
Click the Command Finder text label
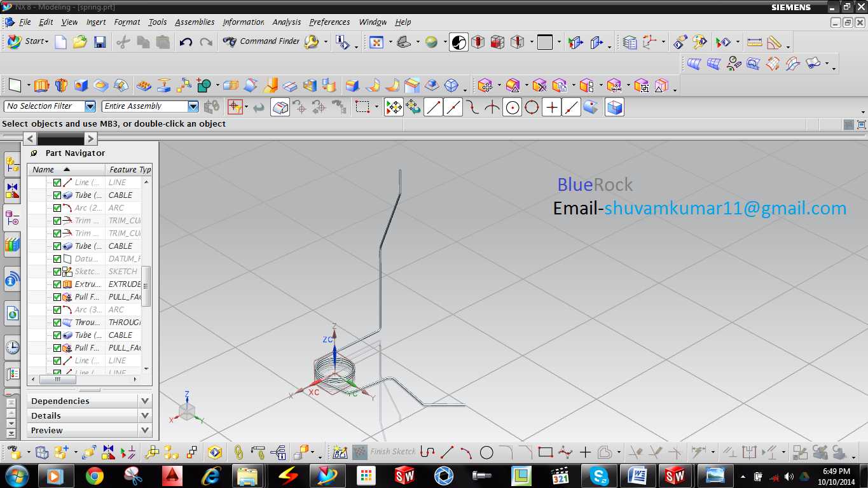(270, 41)
